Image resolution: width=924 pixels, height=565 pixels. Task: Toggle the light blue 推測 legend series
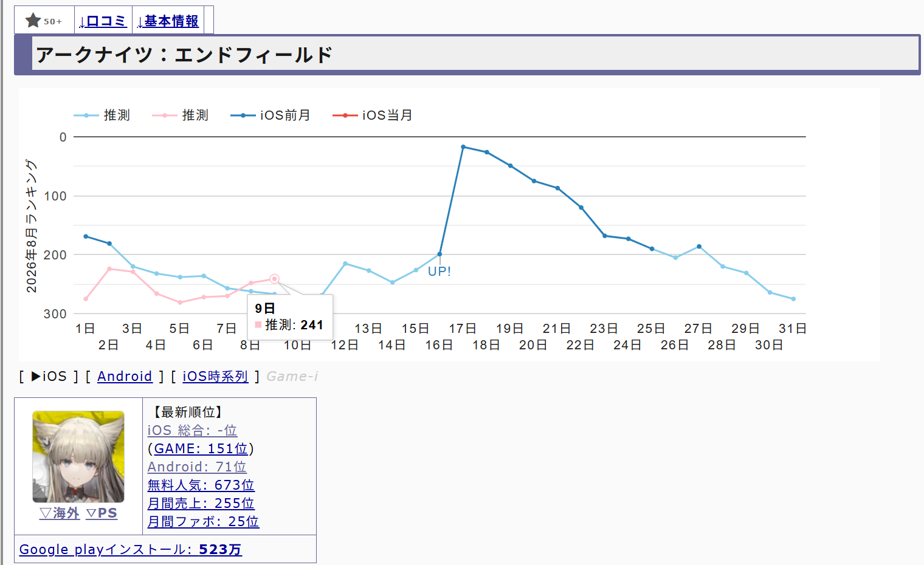tap(102, 115)
